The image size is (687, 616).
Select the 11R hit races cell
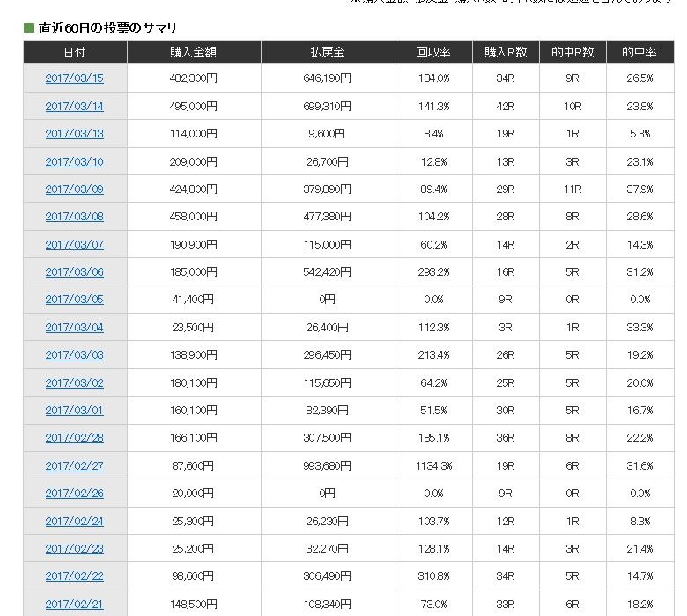pos(572,189)
